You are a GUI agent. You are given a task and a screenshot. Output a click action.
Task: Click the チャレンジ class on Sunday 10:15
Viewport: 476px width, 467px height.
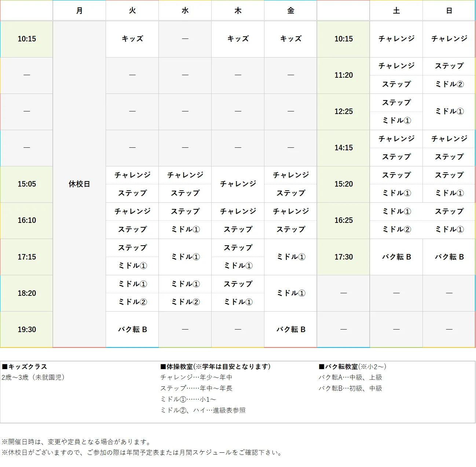[448, 39]
